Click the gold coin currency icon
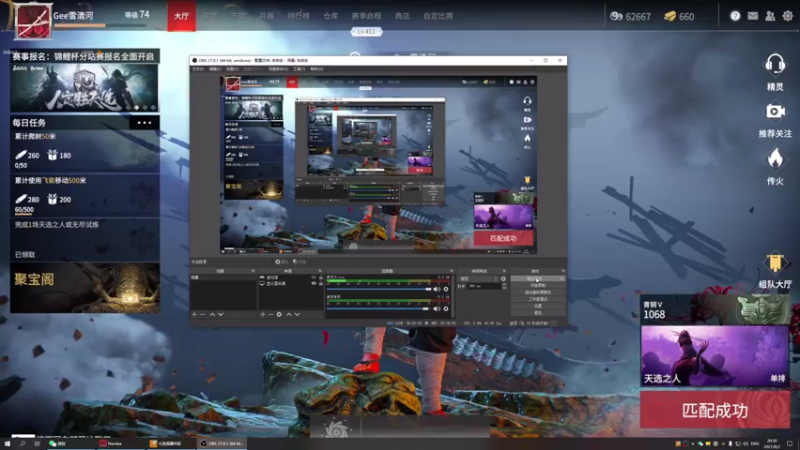 (616, 16)
